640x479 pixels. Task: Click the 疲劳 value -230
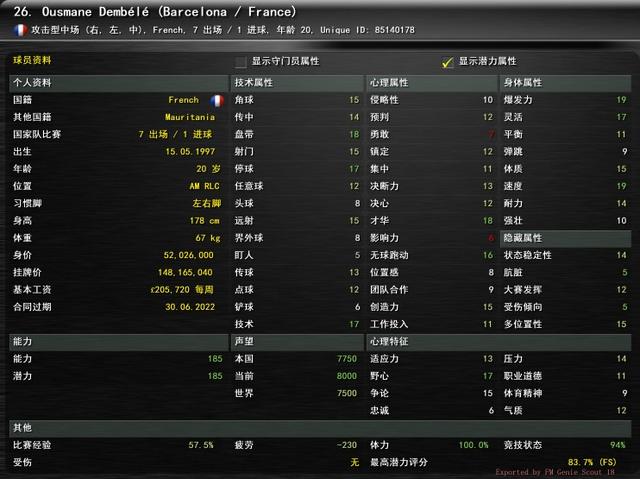click(347, 445)
